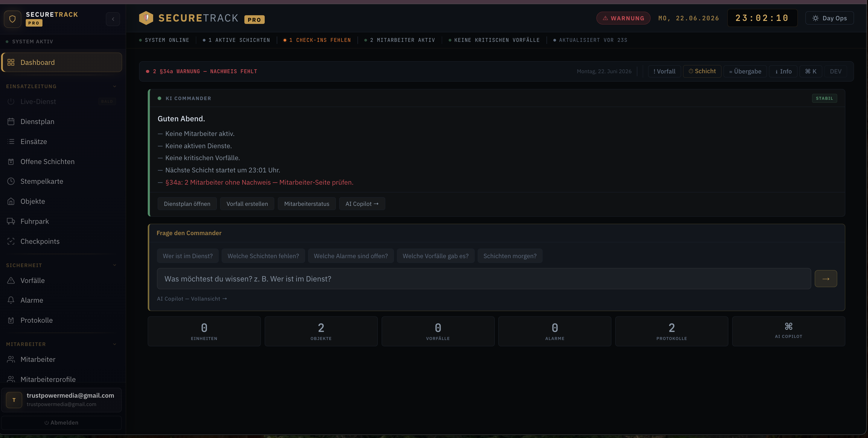Click the Übergabe quick action button

point(745,71)
